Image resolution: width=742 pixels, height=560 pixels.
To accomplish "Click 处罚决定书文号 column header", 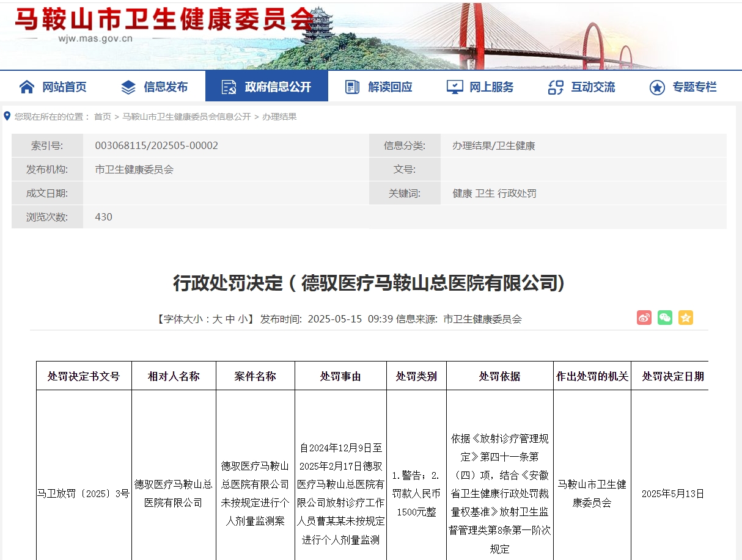I will tap(84, 376).
